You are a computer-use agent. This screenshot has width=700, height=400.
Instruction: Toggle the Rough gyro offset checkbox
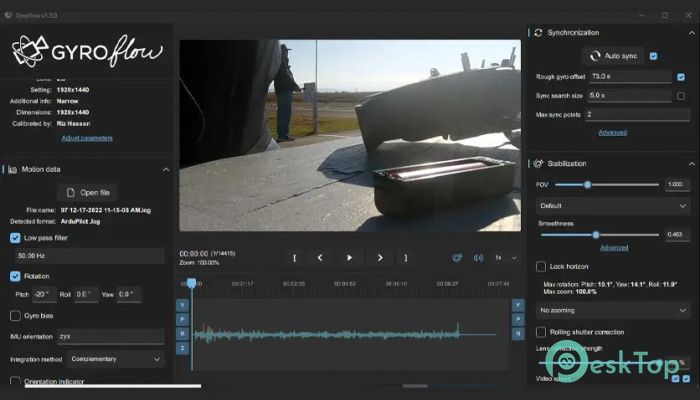pos(681,77)
